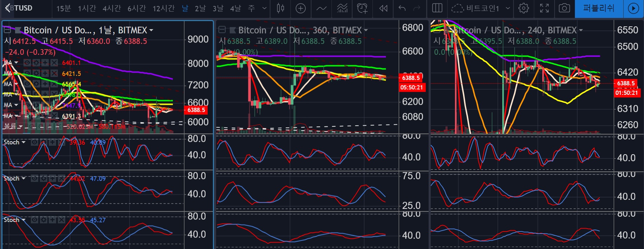Select the 15분 timeframe
The width and height of the screenshot is (644, 249).
point(63,8)
